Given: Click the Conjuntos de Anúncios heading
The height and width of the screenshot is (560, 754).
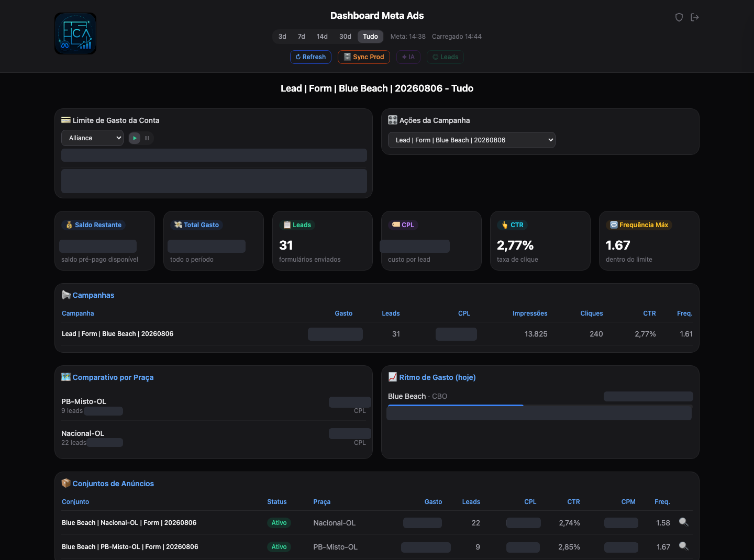Looking at the screenshot, I should [x=108, y=484].
